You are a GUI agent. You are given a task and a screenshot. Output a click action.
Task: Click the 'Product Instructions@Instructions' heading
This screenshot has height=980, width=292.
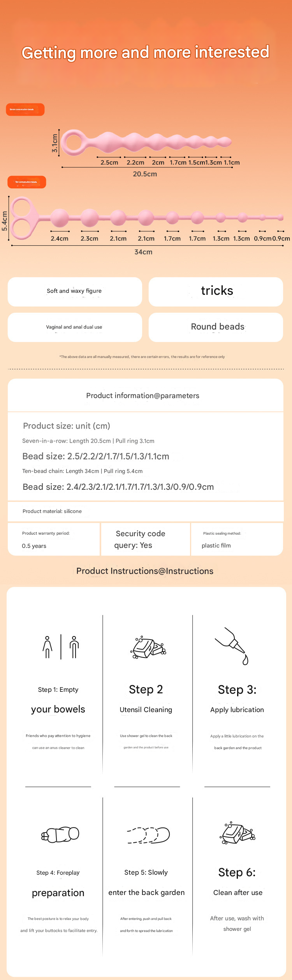point(145,571)
